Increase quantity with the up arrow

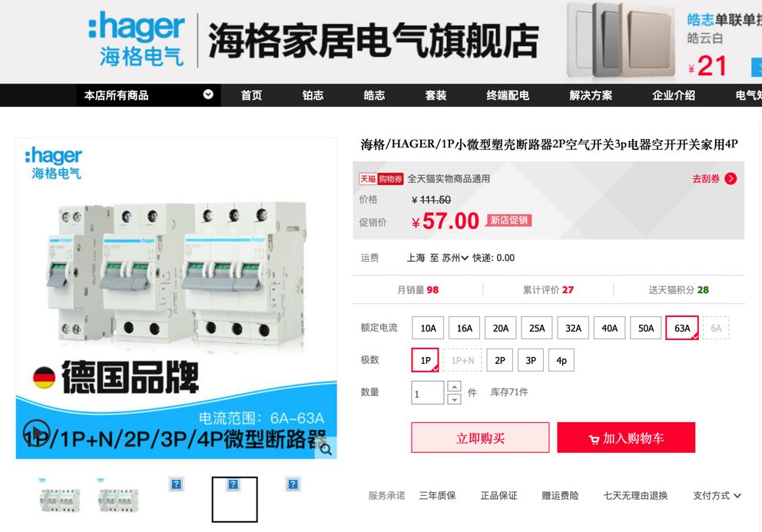pos(454,387)
